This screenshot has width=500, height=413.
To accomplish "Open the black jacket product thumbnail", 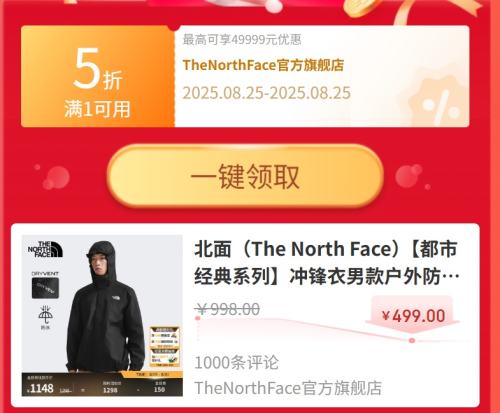I will click(x=102, y=315).
